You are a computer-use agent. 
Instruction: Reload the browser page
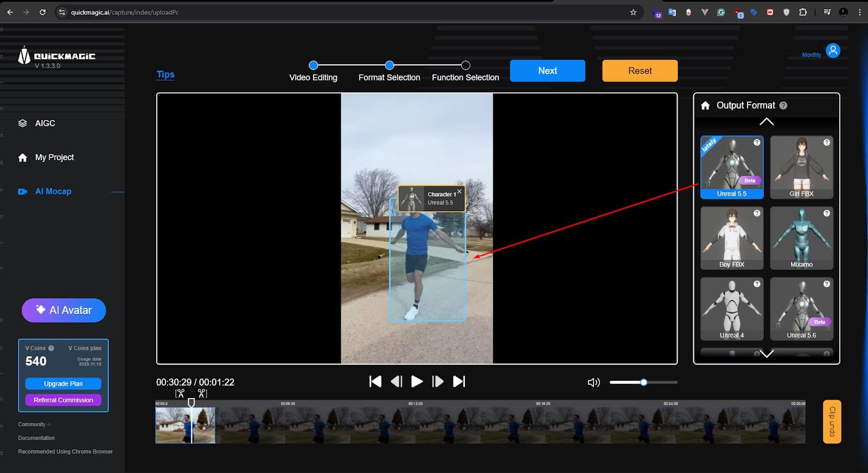(42, 12)
